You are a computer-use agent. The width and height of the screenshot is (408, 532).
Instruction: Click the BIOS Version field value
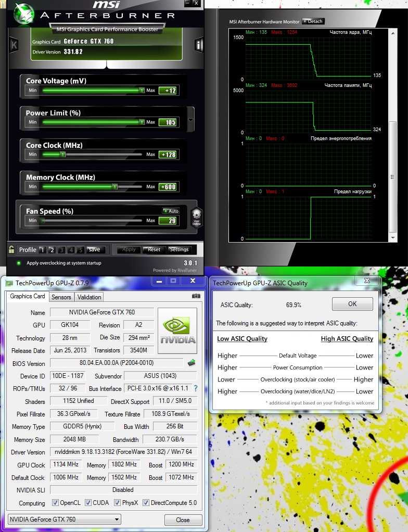(x=117, y=363)
